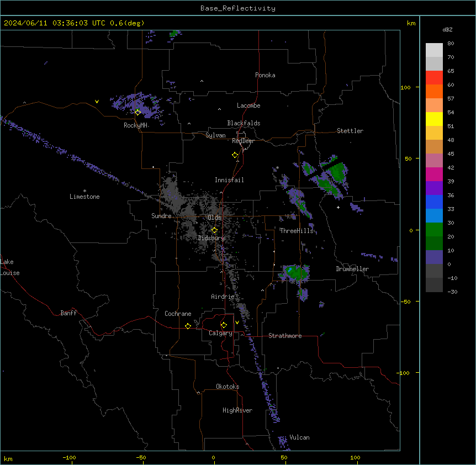This screenshot has width=476, height=465.
Task: Click the ThreeHills label
Action: [x=297, y=231]
